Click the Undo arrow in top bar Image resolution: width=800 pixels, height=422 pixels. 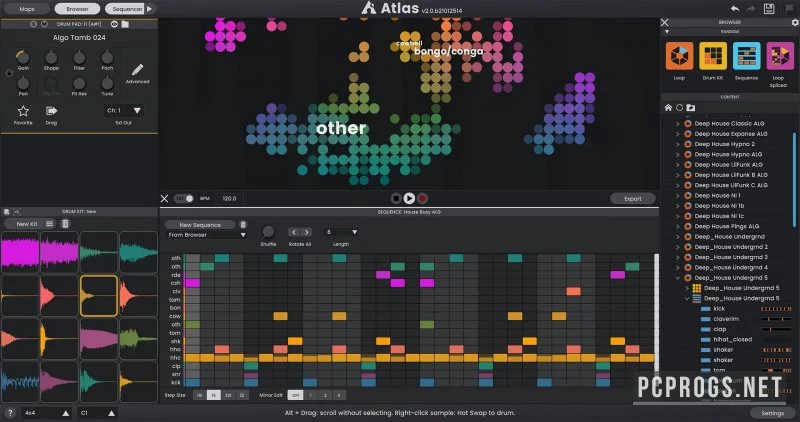[735, 9]
